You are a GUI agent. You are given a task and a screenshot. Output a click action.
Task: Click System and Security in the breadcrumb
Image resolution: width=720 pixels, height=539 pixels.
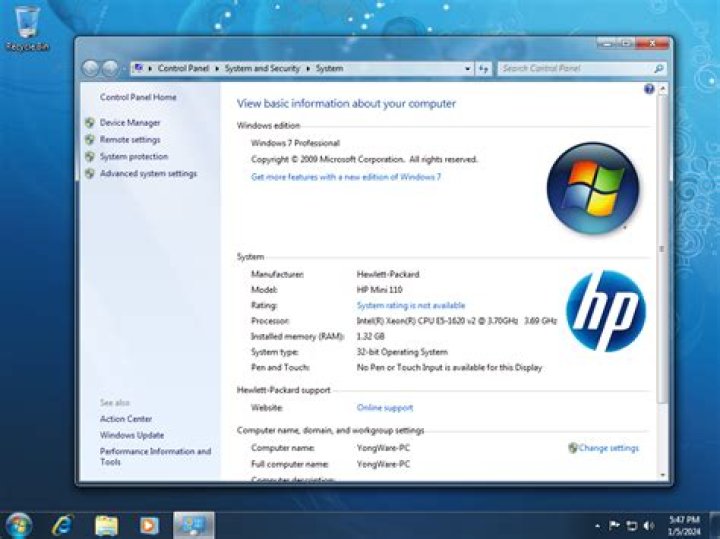(262, 68)
